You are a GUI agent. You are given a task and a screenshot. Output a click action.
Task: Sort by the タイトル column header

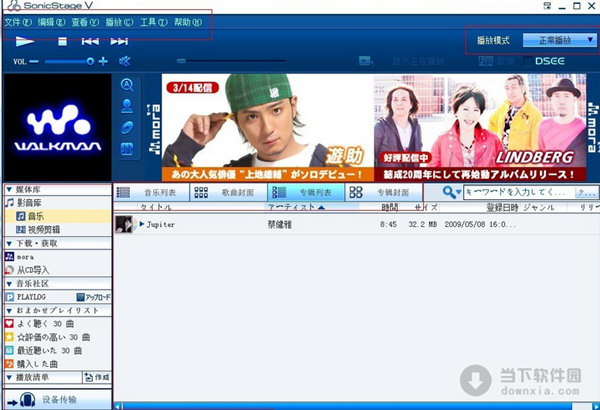coord(156,207)
